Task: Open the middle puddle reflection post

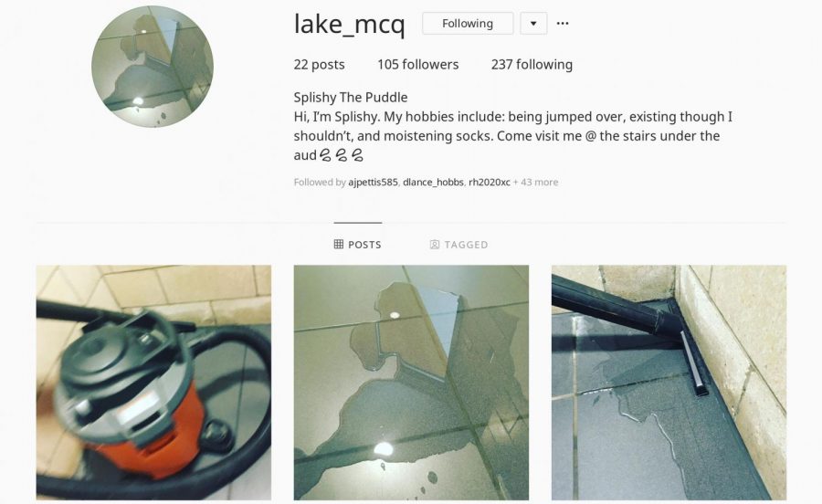Action: (411, 383)
